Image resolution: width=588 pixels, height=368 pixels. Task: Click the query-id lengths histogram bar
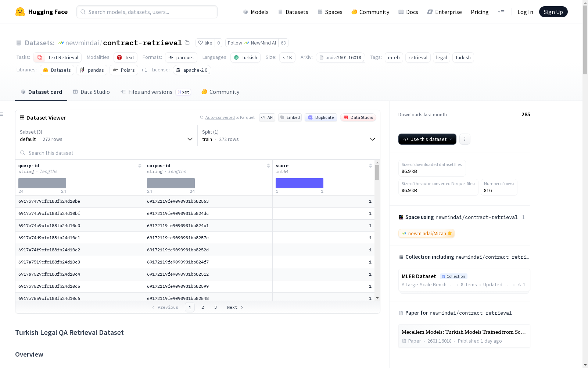pos(42,183)
